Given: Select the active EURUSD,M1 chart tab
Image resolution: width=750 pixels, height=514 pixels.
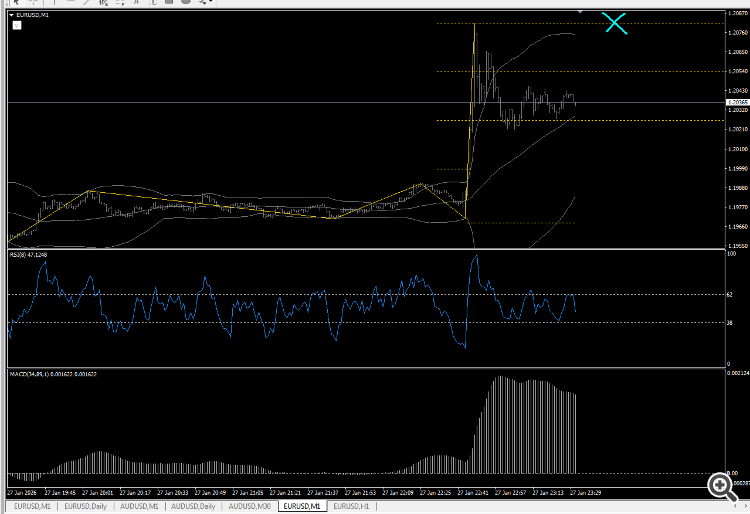Looking at the screenshot, I should coord(302,506).
